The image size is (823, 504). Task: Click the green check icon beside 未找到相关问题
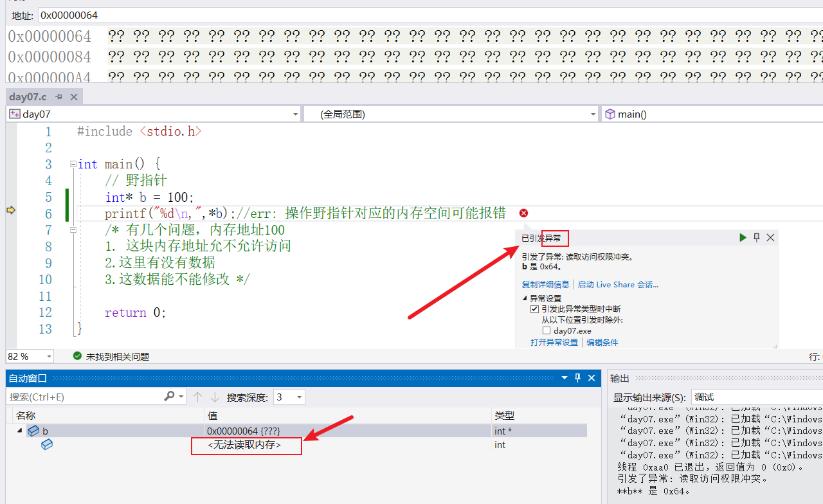[x=77, y=355]
